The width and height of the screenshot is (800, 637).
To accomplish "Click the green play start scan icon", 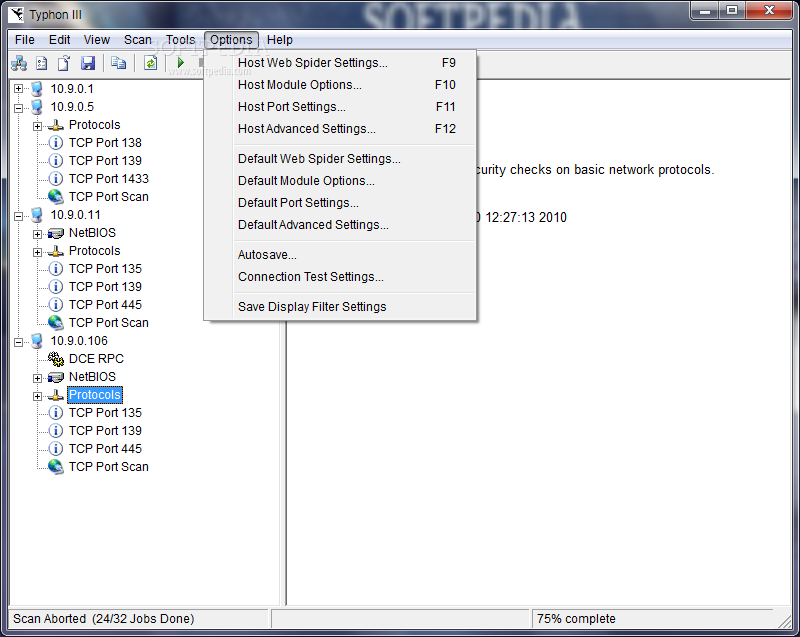I will click(x=180, y=63).
